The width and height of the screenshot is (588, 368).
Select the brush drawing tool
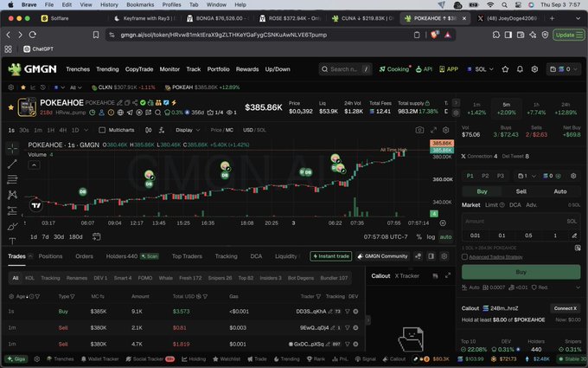[x=12, y=226]
